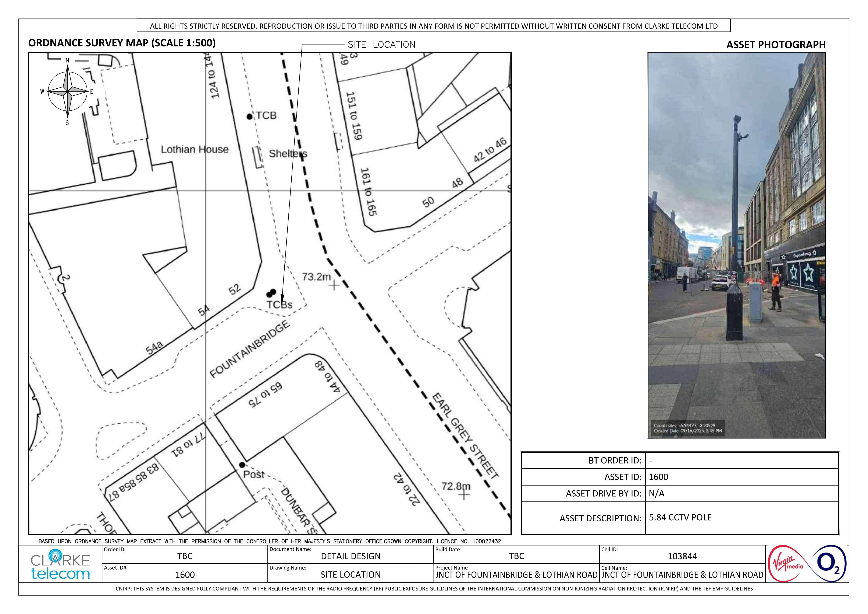This screenshot has width=868, height=614.
Task: Click the '42 to 46' building number
Action: (x=490, y=150)
